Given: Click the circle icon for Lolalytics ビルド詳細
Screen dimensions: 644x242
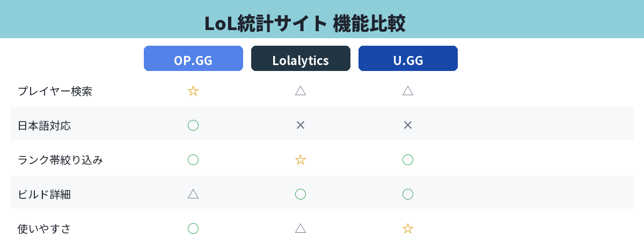Looking at the screenshot, I should (301, 194).
